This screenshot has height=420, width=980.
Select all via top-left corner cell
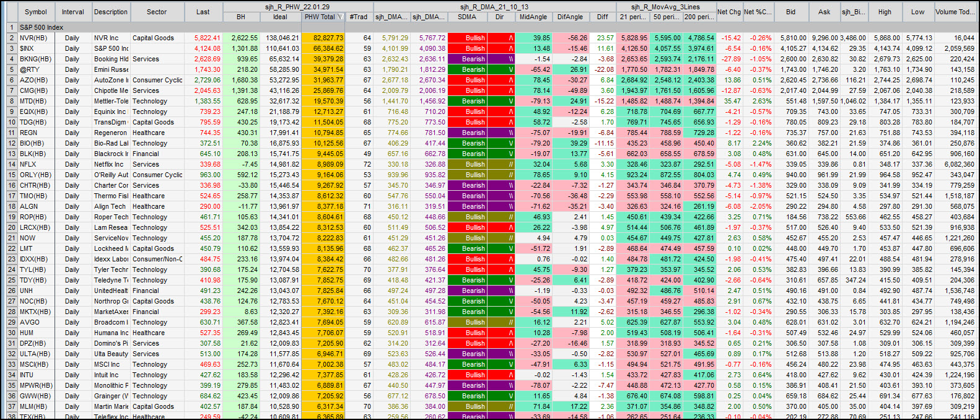click(x=11, y=12)
